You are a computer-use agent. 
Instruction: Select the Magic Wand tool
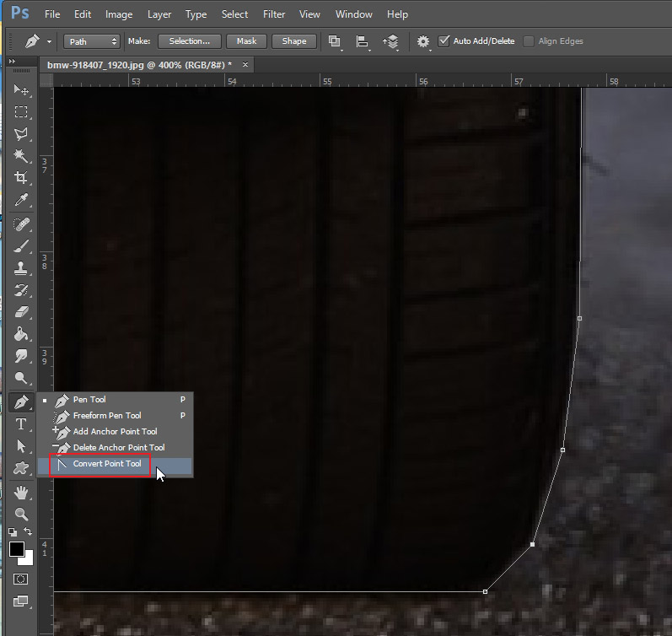click(21, 156)
